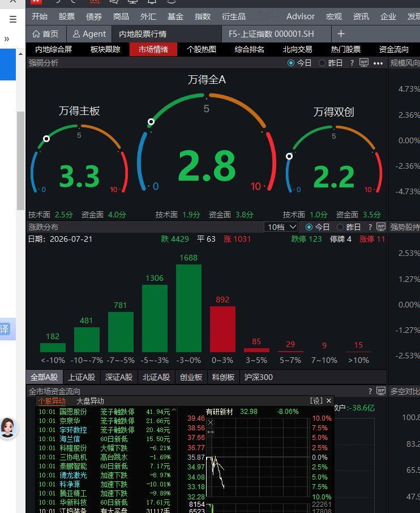Switch to 大盘异动 tab in popup
Image resolution: width=420 pixels, height=513 pixels.
pos(90,401)
